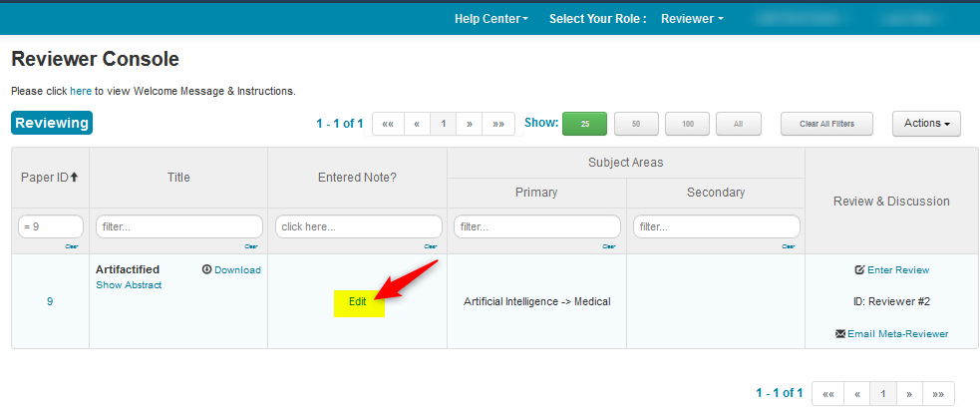Open the Reviewer role dropdown
The image size is (980, 420).
coord(692,19)
